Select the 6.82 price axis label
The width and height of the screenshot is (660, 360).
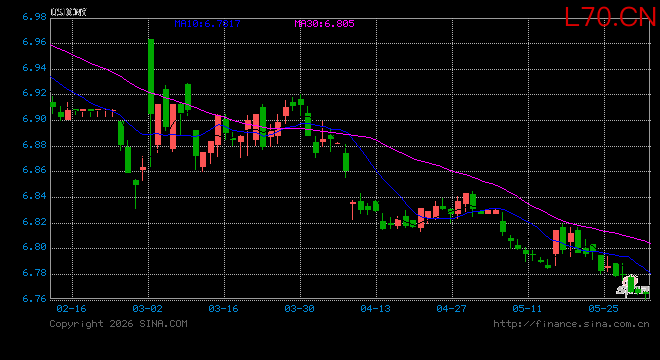click(x=35, y=221)
